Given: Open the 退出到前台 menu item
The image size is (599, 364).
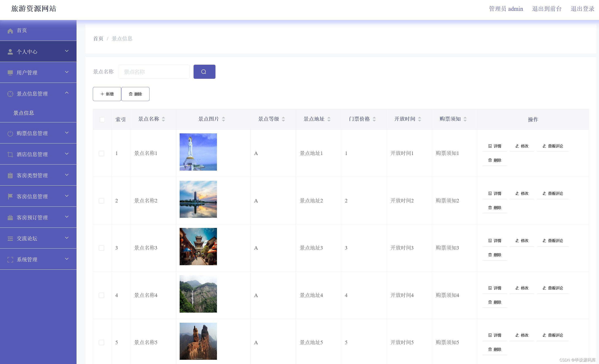Looking at the screenshot, I should coord(547,8).
